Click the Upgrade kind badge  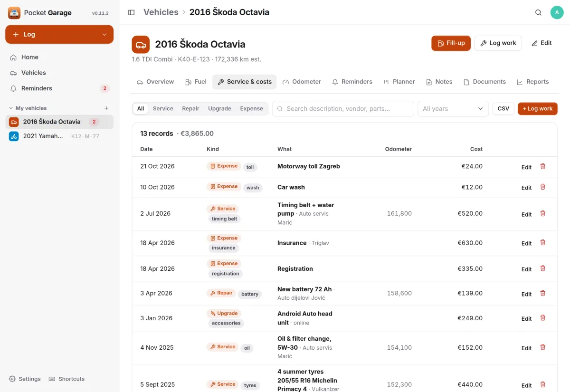224,314
